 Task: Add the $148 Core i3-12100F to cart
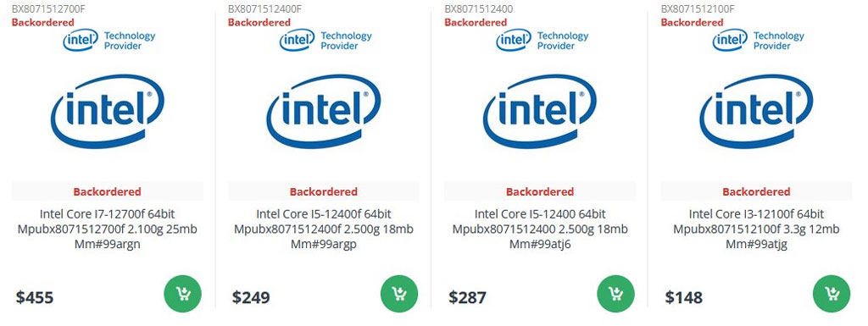coord(832,293)
